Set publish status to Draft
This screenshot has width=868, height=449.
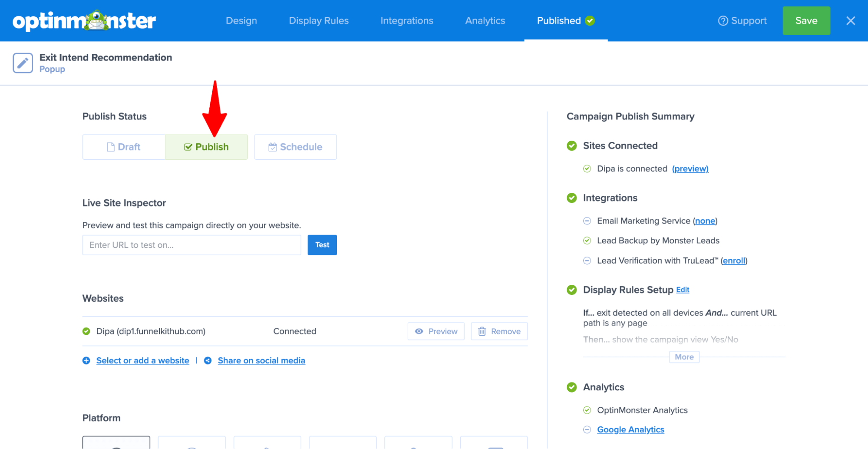coord(124,147)
